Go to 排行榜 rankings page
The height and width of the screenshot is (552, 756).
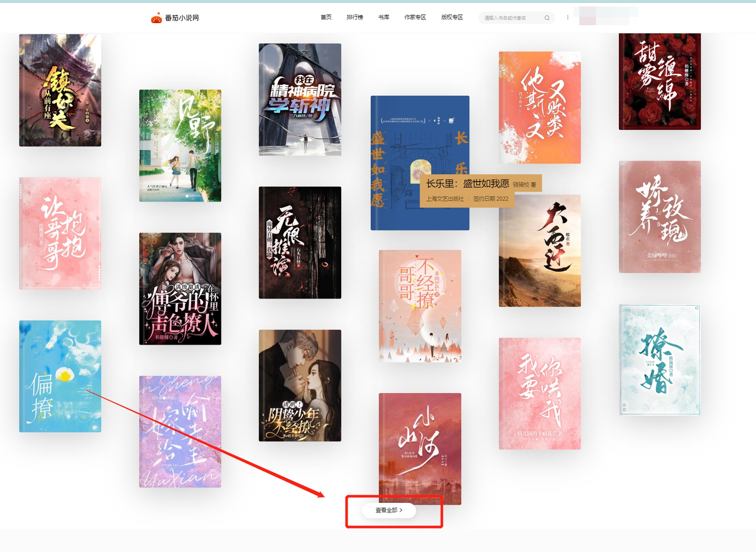(x=355, y=18)
